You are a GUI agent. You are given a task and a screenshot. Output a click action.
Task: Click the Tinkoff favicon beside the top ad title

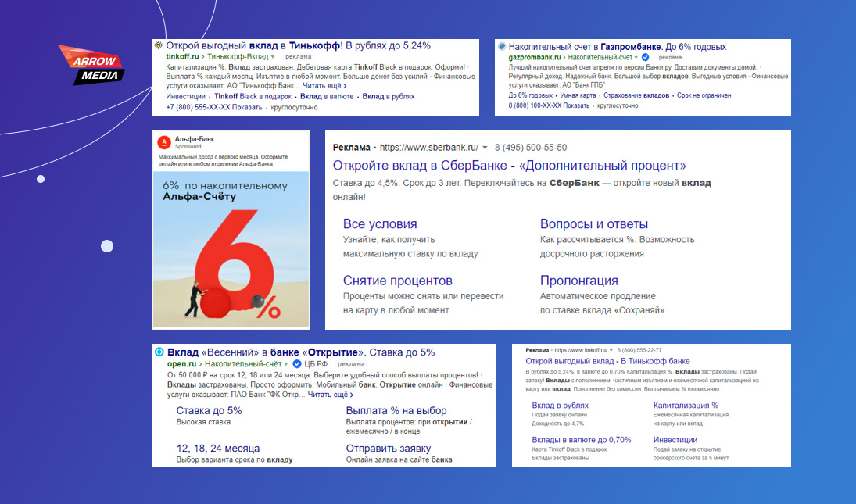(x=159, y=46)
